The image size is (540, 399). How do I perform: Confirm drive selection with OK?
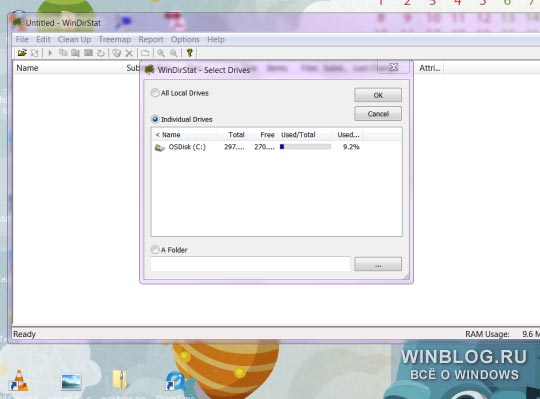click(x=378, y=95)
